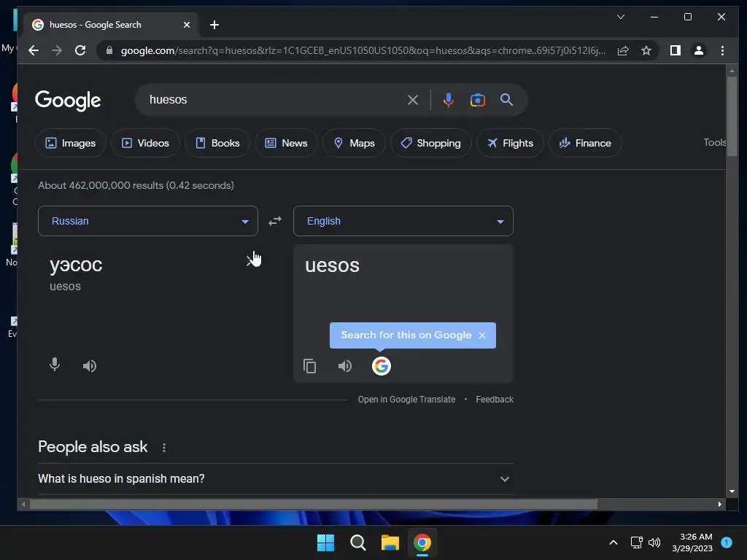Clear the huesos search query
The width and height of the screenshot is (747, 560).
pyautogui.click(x=413, y=100)
